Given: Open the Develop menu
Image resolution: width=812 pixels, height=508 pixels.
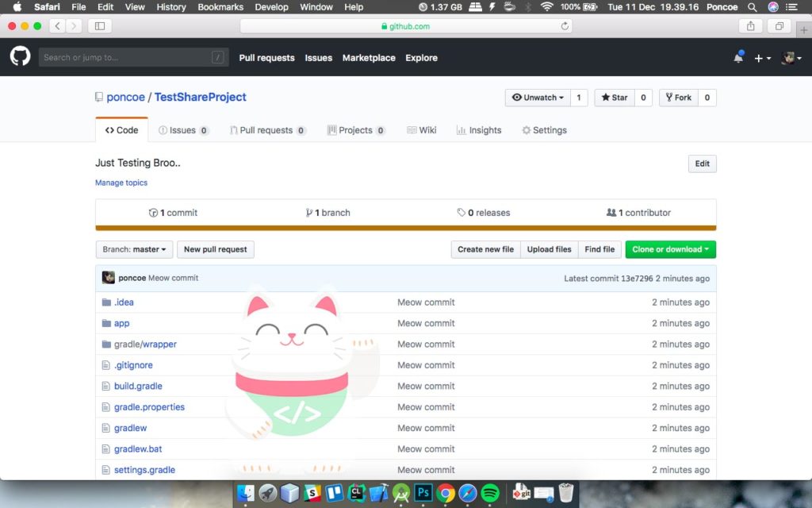Looking at the screenshot, I should [x=271, y=6].
